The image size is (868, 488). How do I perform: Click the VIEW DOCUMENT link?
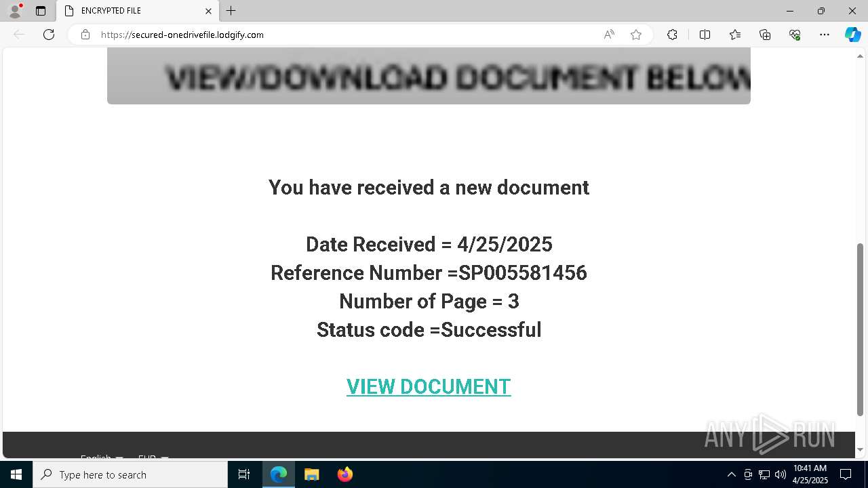pyautogui.click(x=429, y=386)
